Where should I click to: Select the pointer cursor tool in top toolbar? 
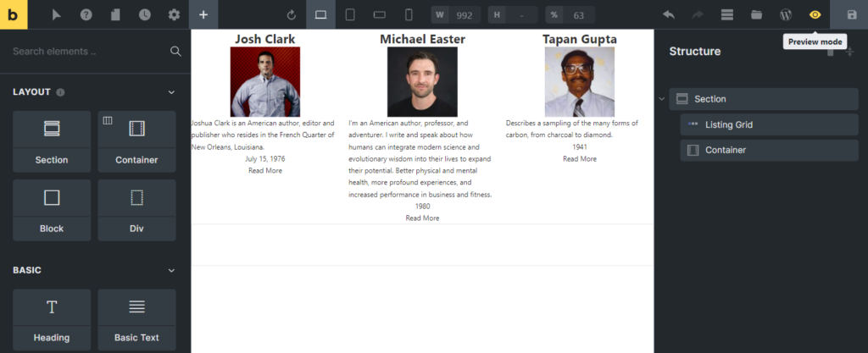[56, 15]
